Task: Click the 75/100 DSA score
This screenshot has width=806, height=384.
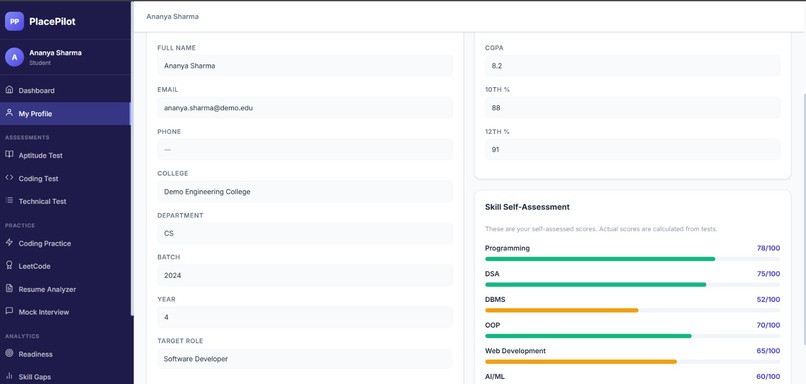Action: (768, 273)
